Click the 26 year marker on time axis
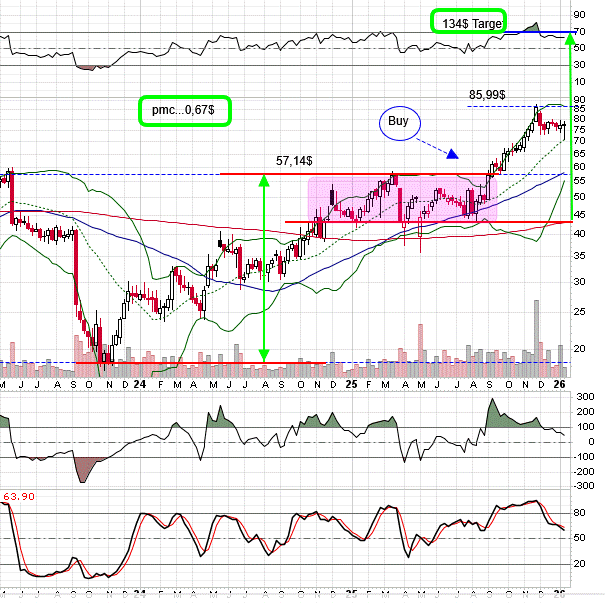Viewport: 605px width, 604px height. tap(562, 385)
